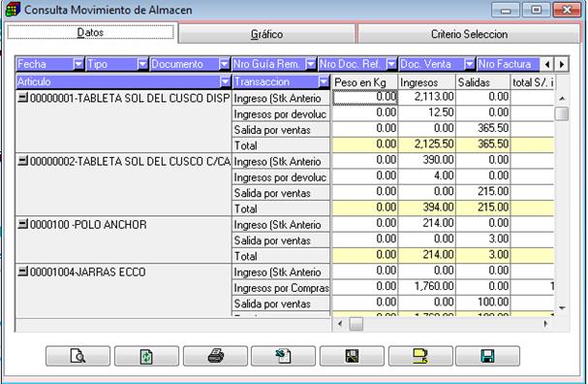Switch to the Datos tab

90,32
